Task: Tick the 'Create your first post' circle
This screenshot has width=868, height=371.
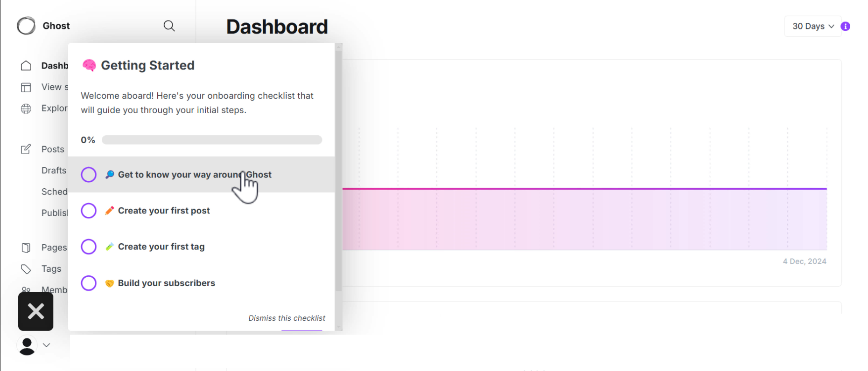Action: click(x=89, y=211)
